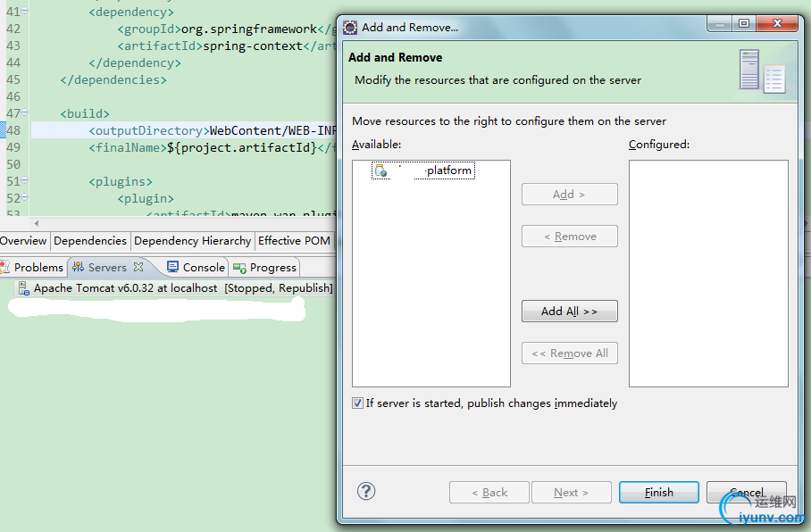811x532 pixels.
Task: Collapse the build element at line 47
Action: (25, 112)
